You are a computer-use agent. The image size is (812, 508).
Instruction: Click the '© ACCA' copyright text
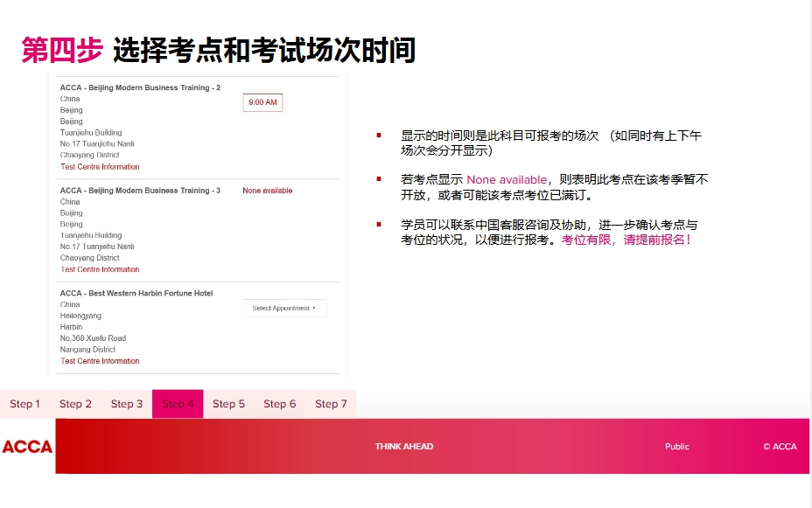click(x=780, y=447)
